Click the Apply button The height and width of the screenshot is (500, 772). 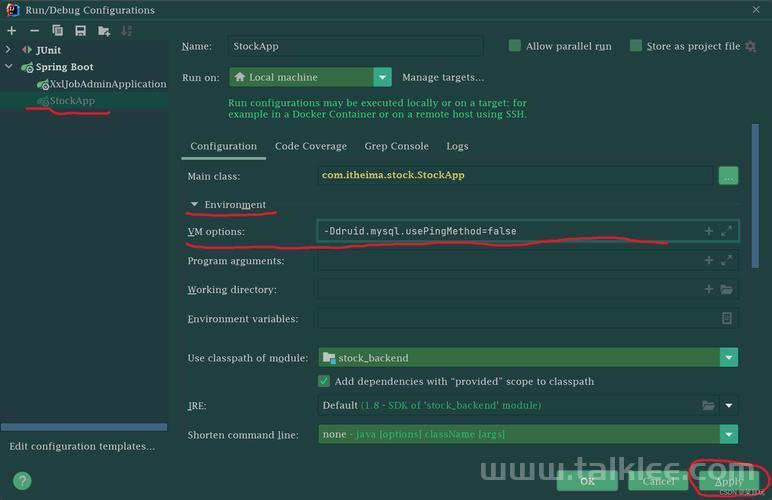729,481
